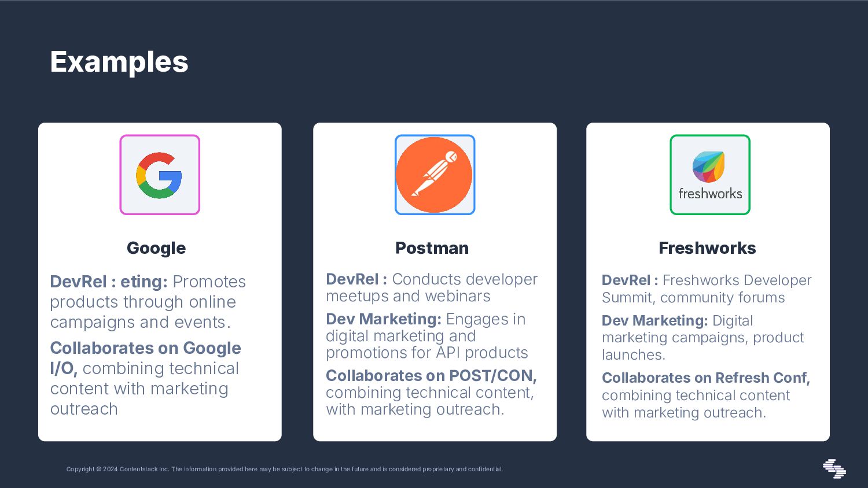
Task: Click the leaf icon above freshworks wordmark
Action: (x=709, y=167)
